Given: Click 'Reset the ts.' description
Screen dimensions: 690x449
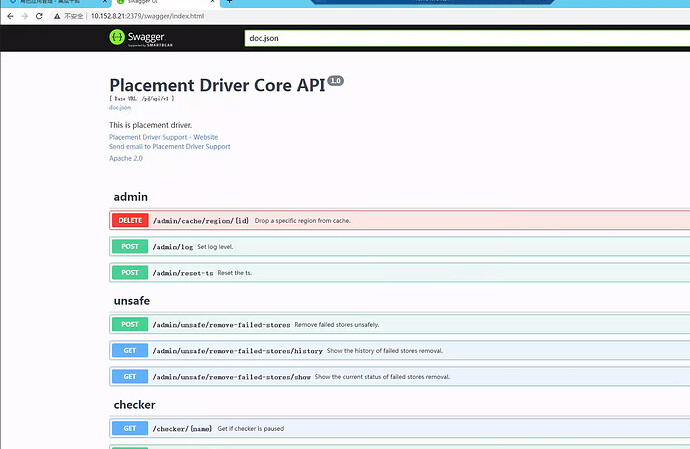Looking at the screenshot, I should pyautogui.click(x=235, y=273).
